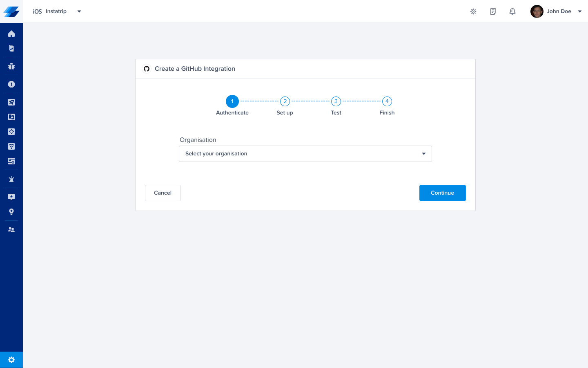Click the Cancel button
The width and height of the screenshot is (588, 368).
163,193
